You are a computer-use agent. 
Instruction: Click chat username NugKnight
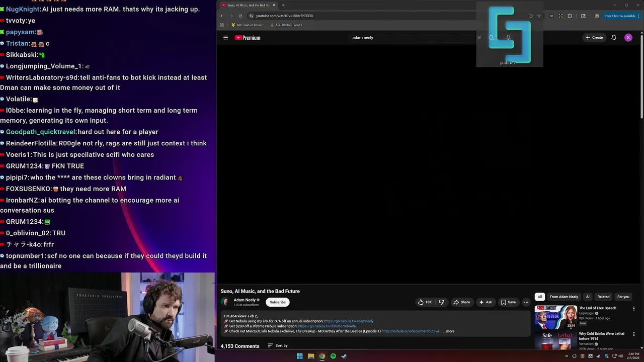pyautogui.click(x=23, y=9)
